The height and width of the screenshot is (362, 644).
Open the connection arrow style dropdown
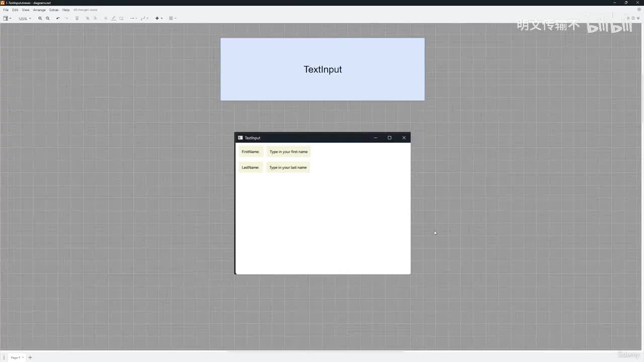[133, 19]
